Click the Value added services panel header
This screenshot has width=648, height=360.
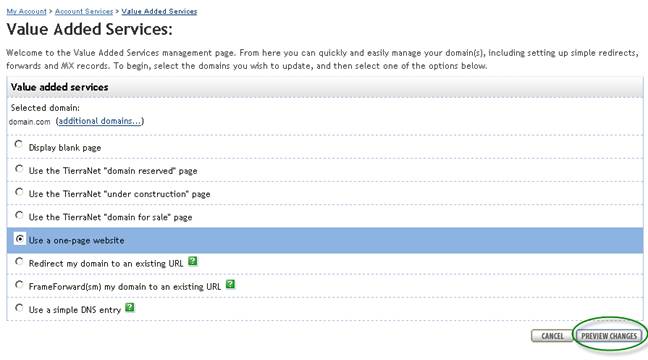click(325, 87)
